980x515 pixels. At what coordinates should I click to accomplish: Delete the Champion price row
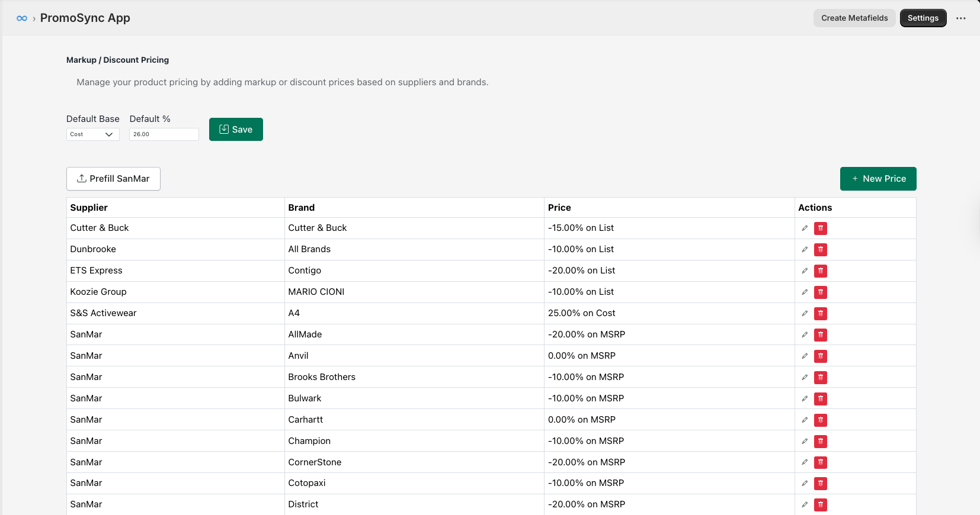point(821,442)
